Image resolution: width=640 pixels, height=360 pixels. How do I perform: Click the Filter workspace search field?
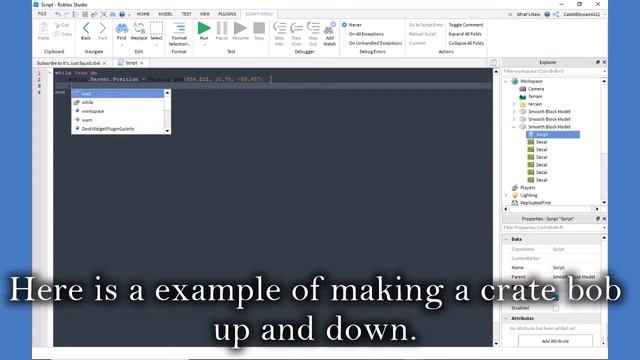click(552, 71)
